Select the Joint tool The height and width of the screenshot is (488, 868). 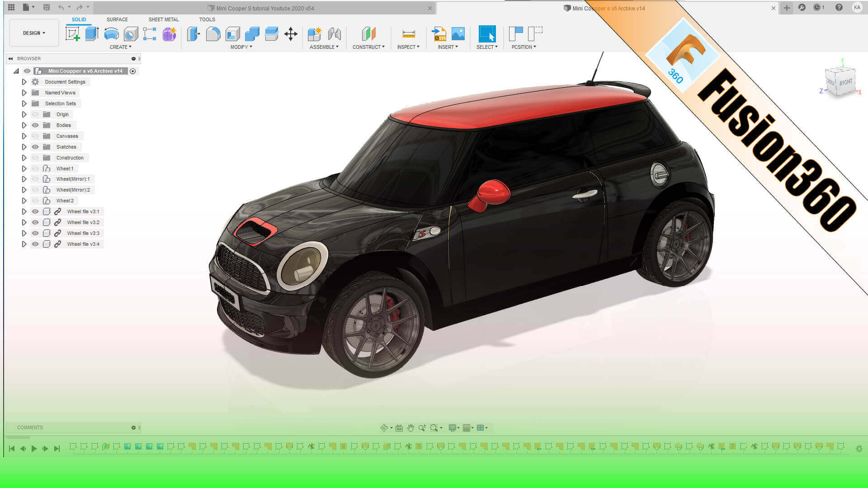334,34
